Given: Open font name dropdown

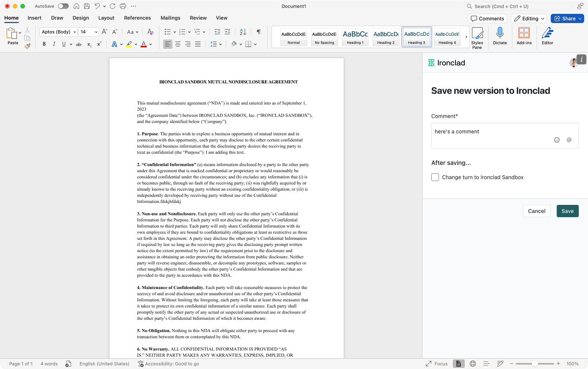Looking at the screenshot, I should (75, 32).
